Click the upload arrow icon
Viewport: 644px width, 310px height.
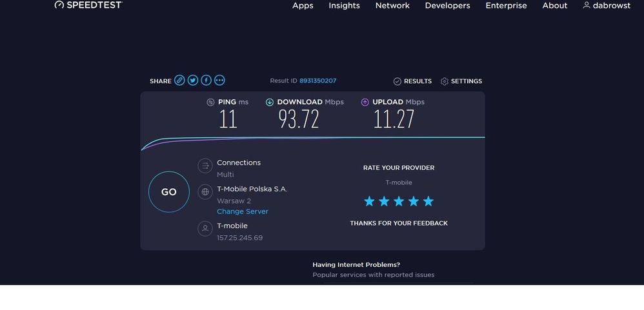(x=365, y=102)
